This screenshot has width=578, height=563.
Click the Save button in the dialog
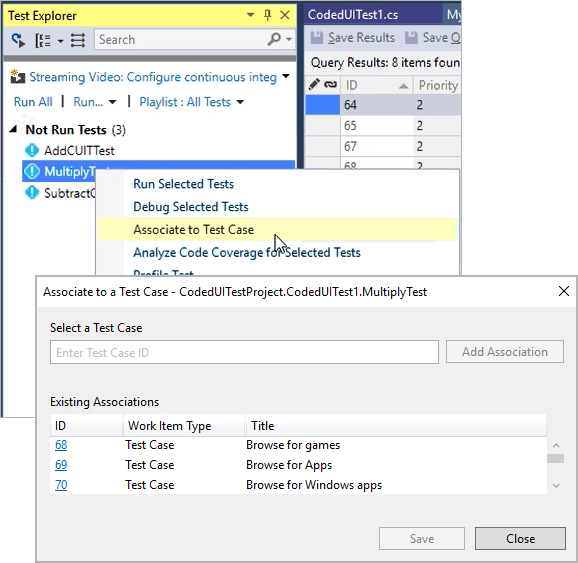[422, 538]
